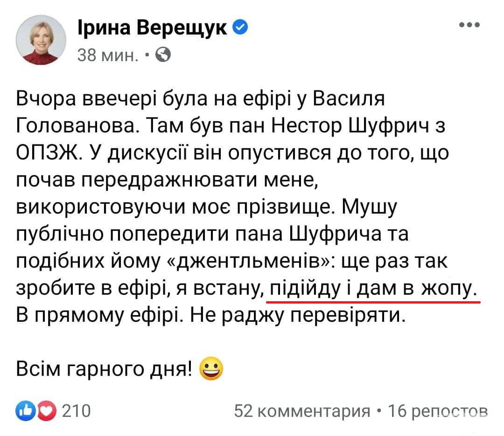Open the "38 мин." post timestamp
This screenshot has height=436, width=504.
(108, 55)
